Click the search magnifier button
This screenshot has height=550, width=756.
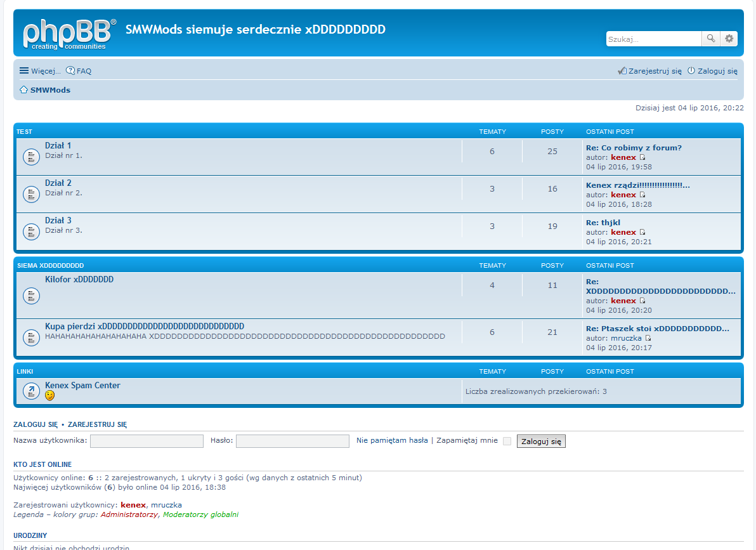pos(711,39)
